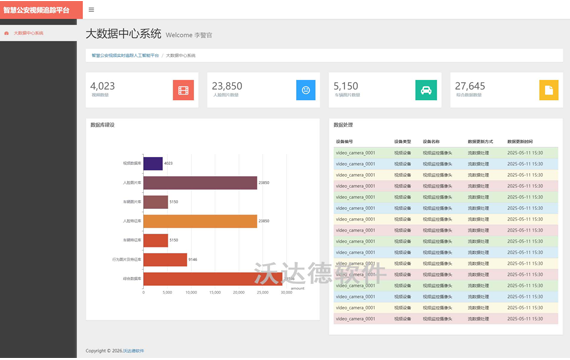Select the longest 综合数据库 bar in the chart
Image resolution: width=570 pixels, height=360 pixels.
(213, 279)
